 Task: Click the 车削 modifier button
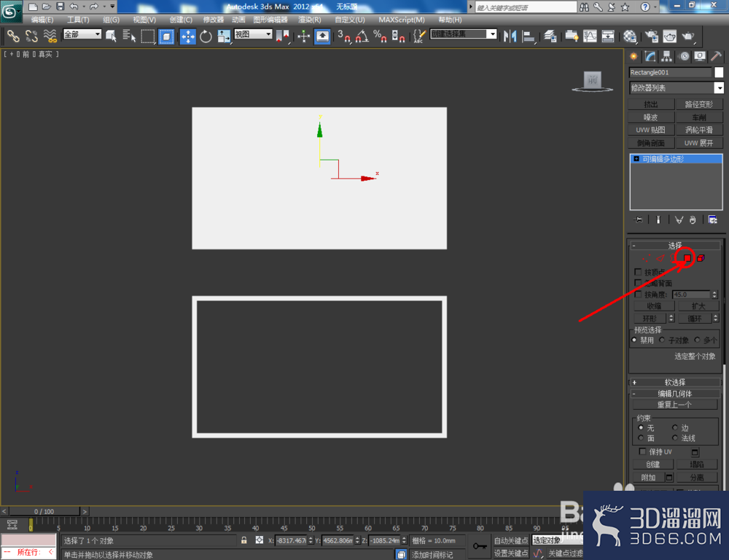(x=699, y=117)
